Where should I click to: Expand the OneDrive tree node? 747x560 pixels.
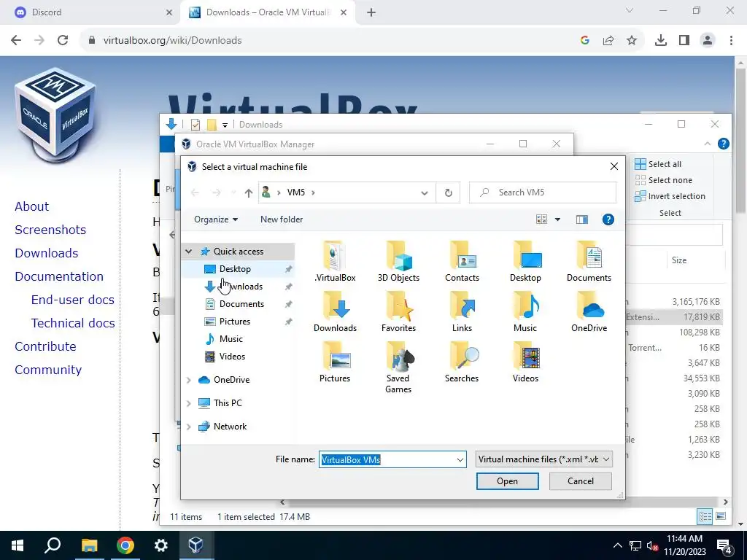189,380
